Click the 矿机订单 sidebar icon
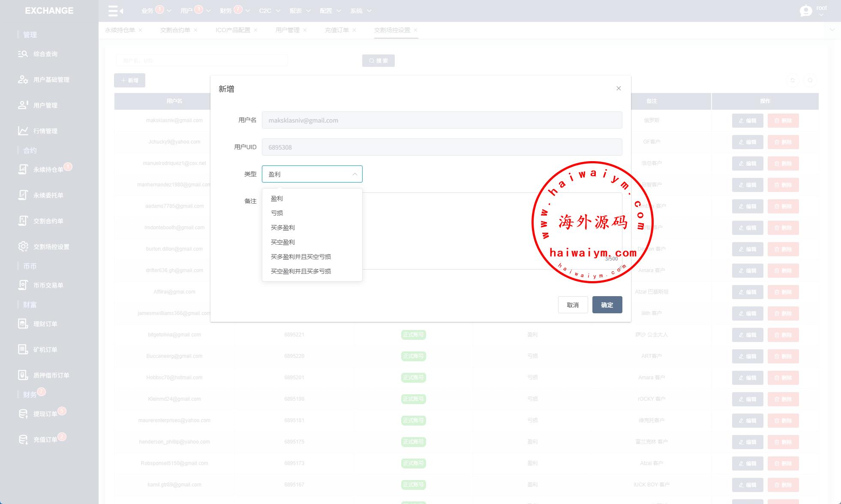The image size is (841, 504). [23, 350]
